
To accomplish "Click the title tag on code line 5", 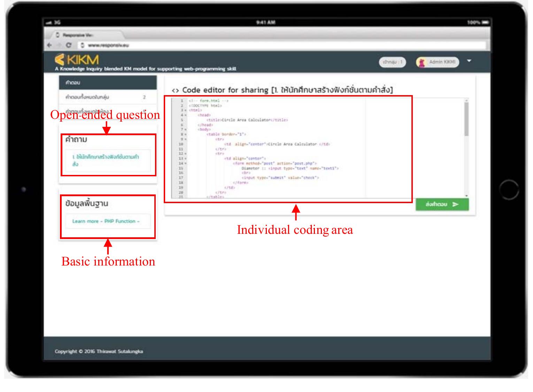I will (247, 120).
